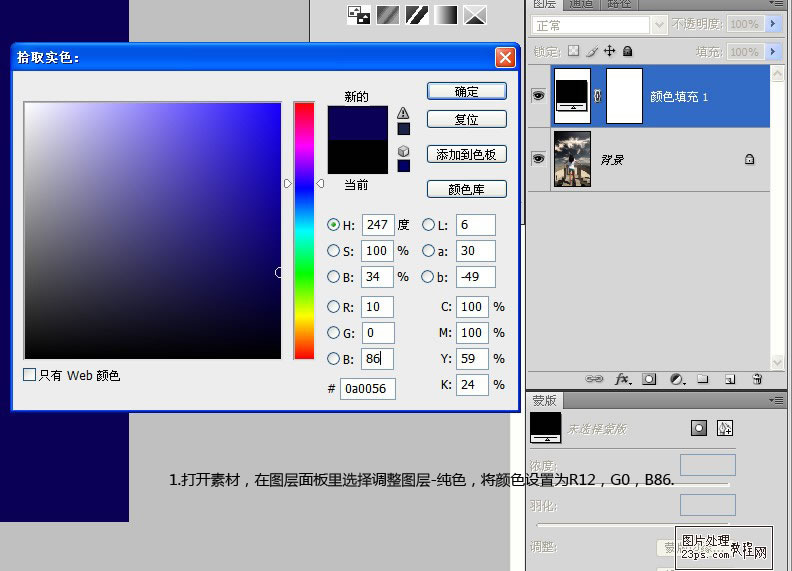Click the vertical rainbow hue slider

pos(303,230)
